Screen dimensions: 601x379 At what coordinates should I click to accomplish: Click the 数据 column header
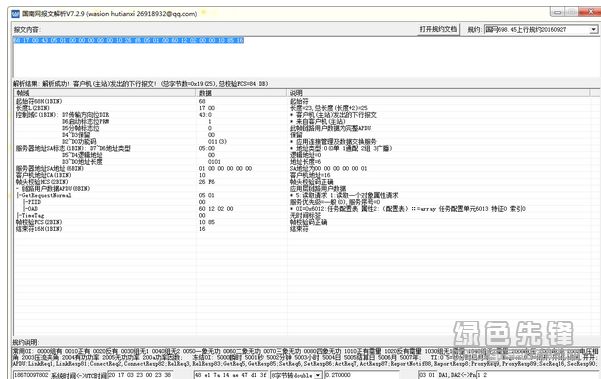241,93
